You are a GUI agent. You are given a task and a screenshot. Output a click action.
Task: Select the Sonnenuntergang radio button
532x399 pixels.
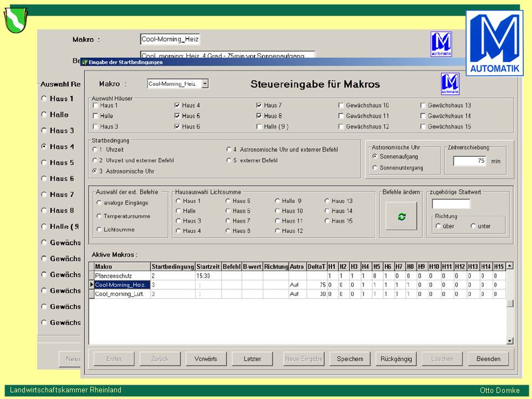[x=375, y=167]
